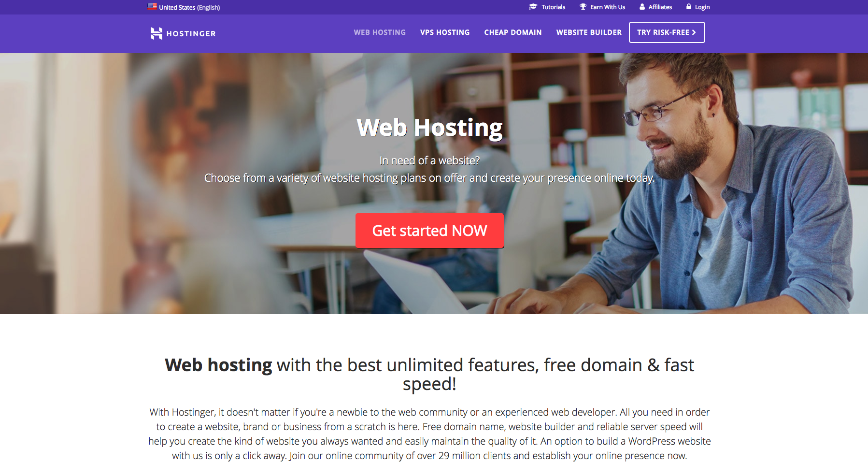Screen dimensions: 868x464
Task: Click the red Get started NOW button
Action: [429, 231]
